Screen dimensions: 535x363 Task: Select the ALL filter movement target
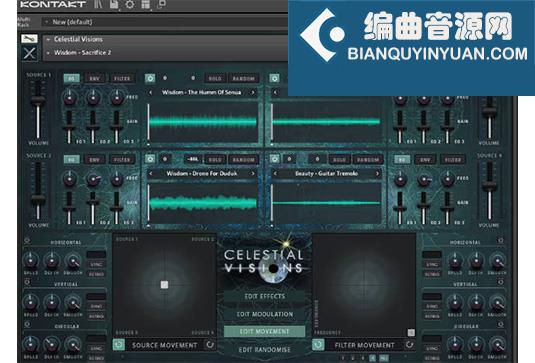pyautogui.click(x=384, y=358)
